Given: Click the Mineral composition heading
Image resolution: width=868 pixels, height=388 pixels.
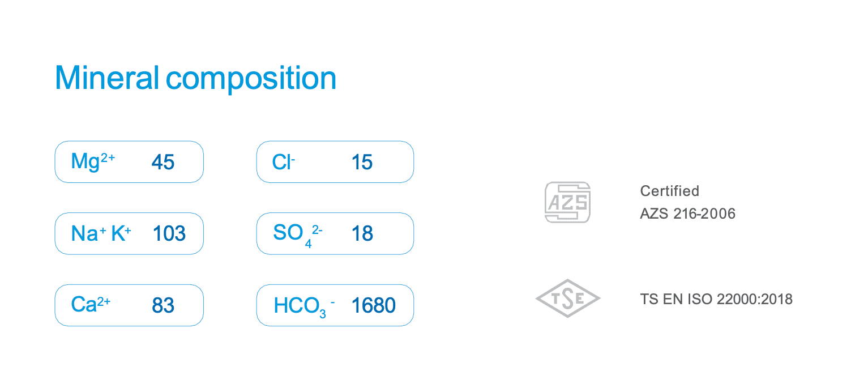Looking at the screenshot, I should pos(195,78).
